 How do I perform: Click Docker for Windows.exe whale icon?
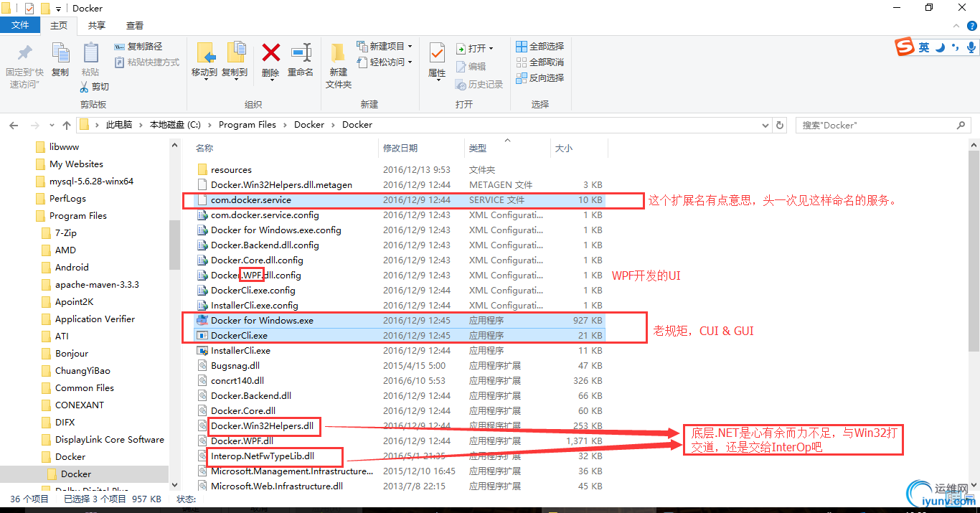(202, 320)
